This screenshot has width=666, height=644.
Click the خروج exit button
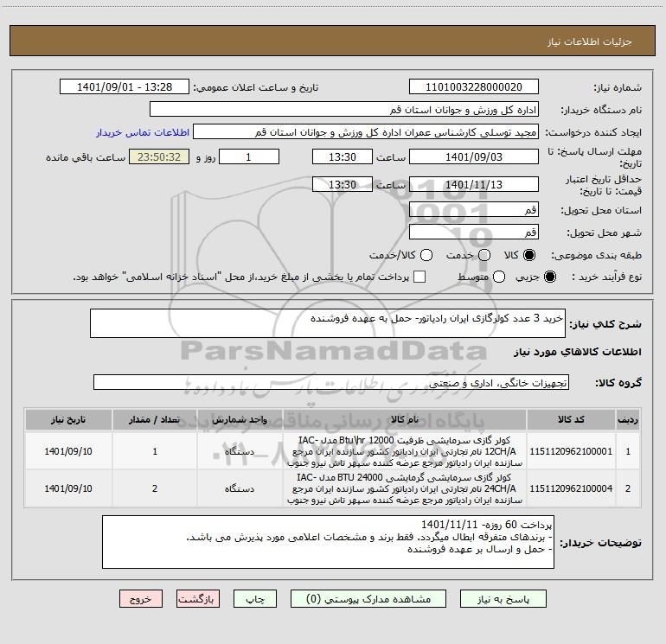(x=141, y=599)
